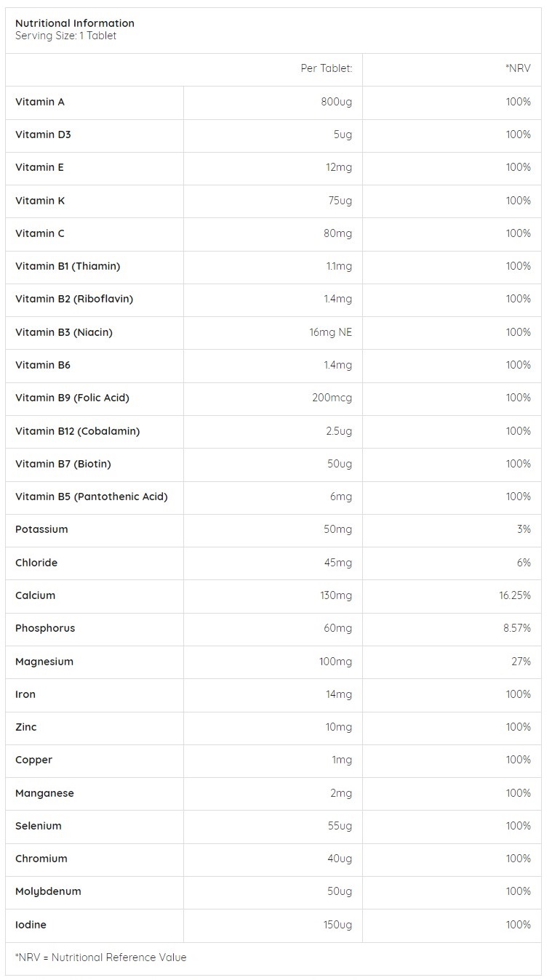Select the Vitamin B9 (Folic Acid) label
Viewport: 552px width, 980px height.
pyautogui.click(x=72, y=398)
